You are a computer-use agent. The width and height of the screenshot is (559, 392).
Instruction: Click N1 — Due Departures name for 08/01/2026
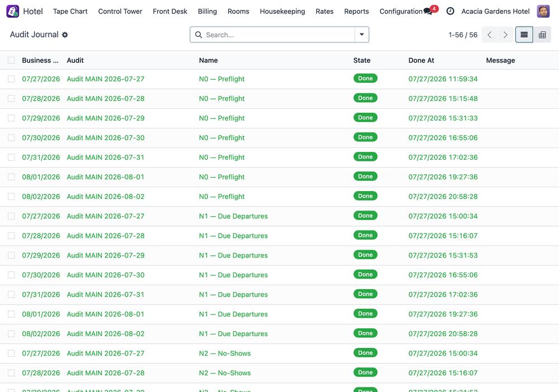coord(233,314)
